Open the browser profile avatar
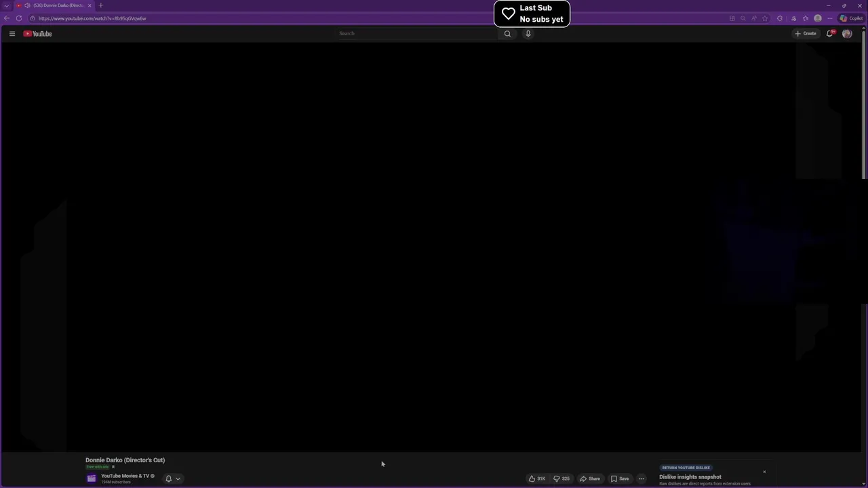This screenshot has width=868, height=488. point(818,18)
